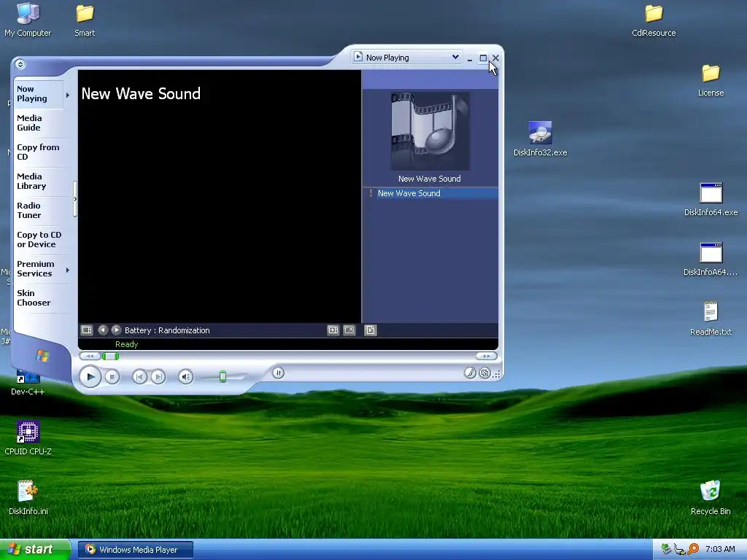
Task: Click the rewind button on the seek bar
Action: (x=90, y=356)
